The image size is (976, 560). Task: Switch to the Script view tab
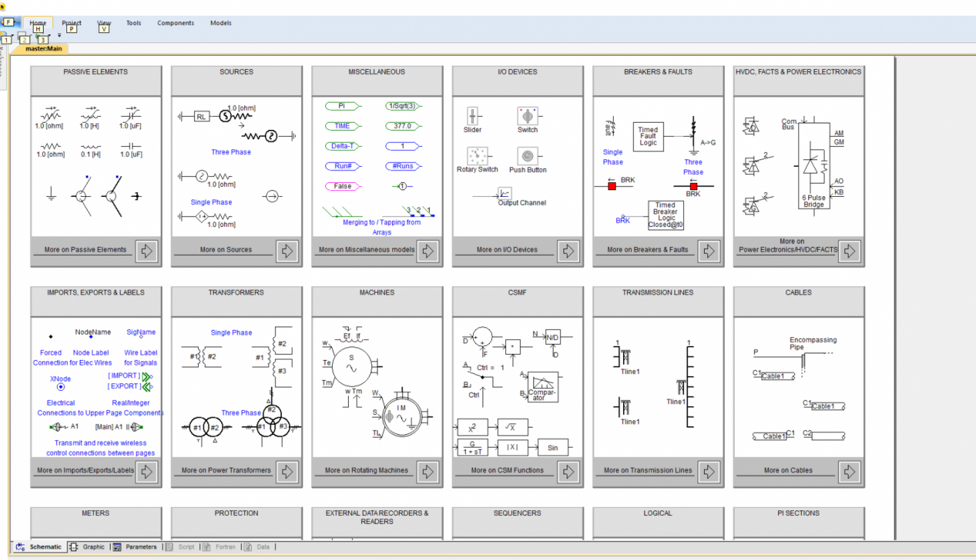pos(180,547)
